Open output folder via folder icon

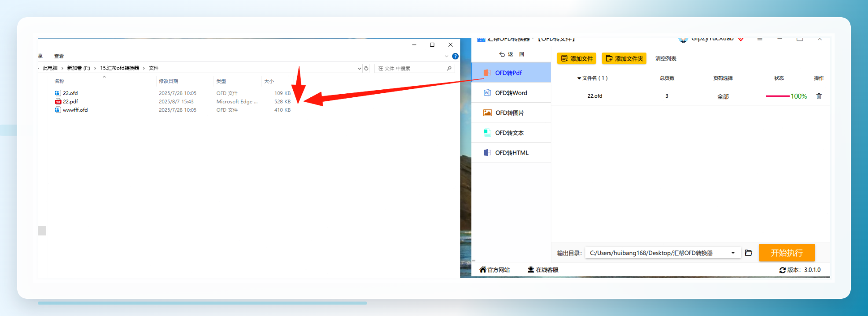748,253
